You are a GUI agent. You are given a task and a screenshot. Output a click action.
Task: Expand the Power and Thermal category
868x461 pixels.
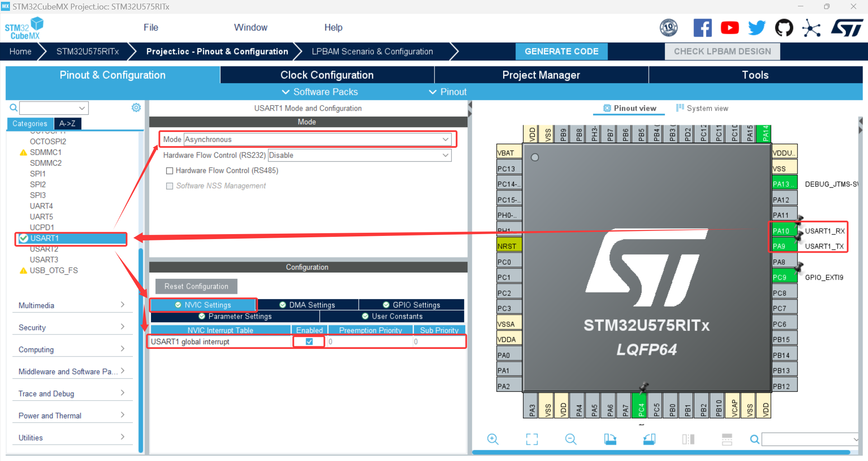72,416
